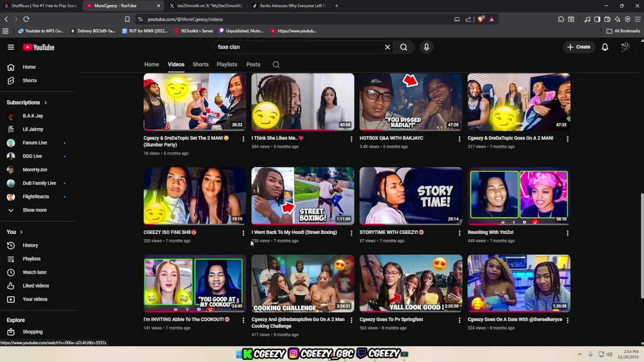Viewport: 644px width, 362px height.
Task: Close the MoreCgeezy YouTube tab
Action: [x=158, y=6]
